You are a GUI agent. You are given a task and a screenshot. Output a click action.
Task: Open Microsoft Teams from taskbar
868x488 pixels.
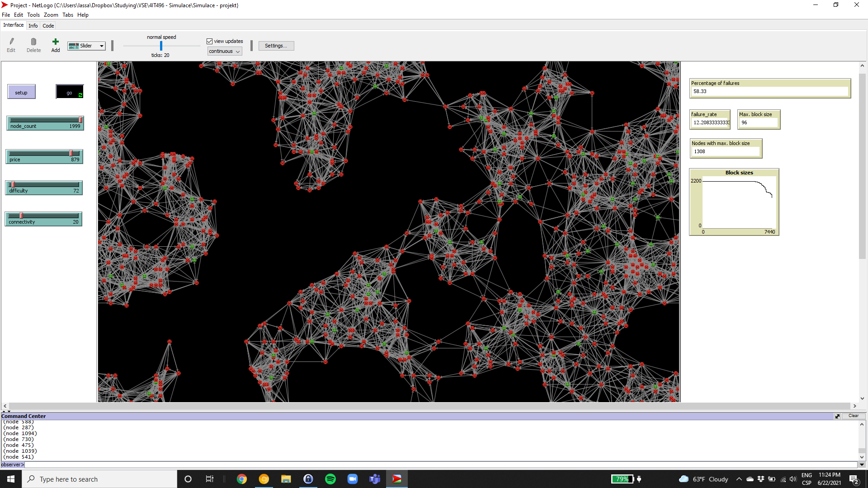(375, 479)
